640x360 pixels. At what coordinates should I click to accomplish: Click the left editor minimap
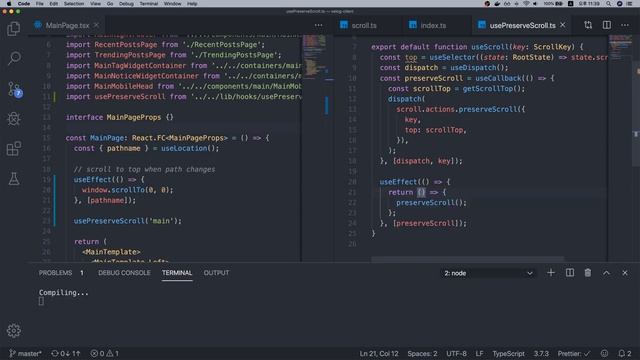point(315,148)
